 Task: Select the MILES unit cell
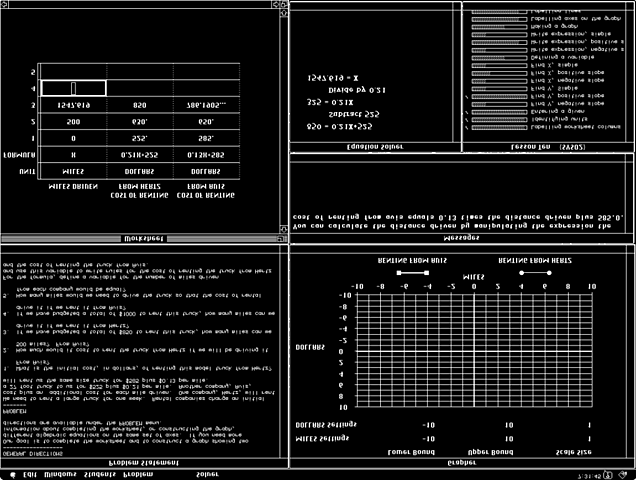click(x=73, y=172)
